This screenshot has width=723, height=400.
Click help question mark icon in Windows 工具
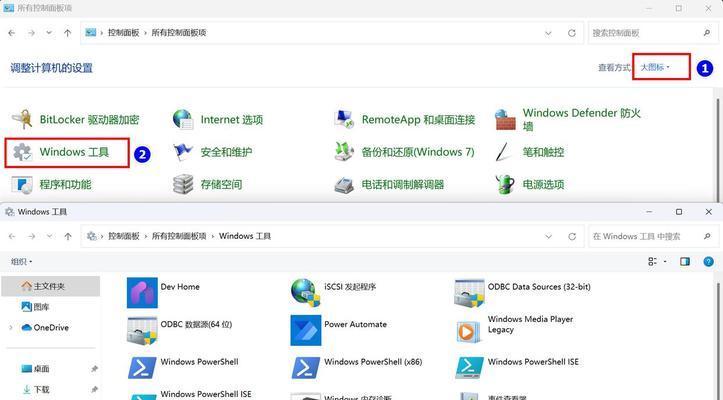(x=708, y=262)
